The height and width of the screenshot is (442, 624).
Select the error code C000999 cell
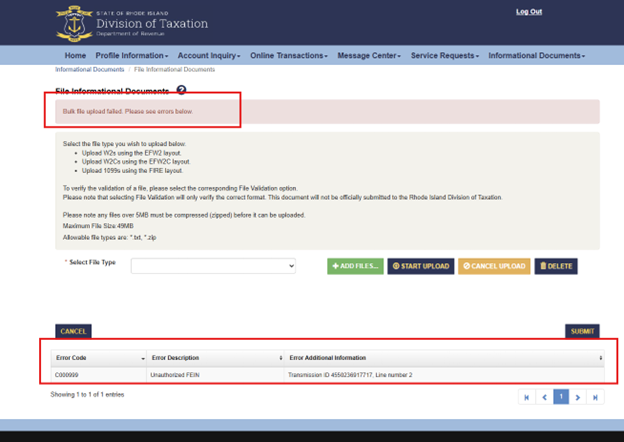click(x=99, y=375)
